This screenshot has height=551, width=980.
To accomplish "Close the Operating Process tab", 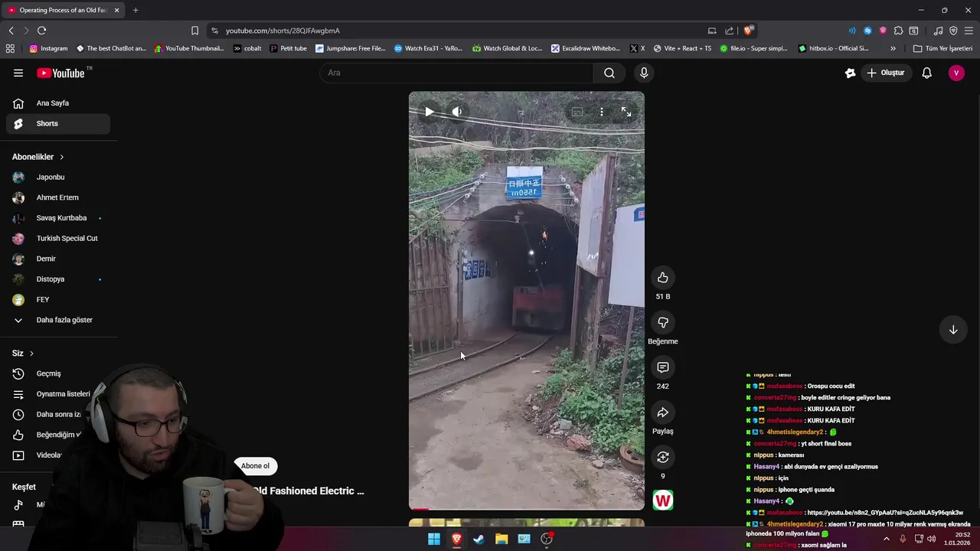I will click(116, 10).
